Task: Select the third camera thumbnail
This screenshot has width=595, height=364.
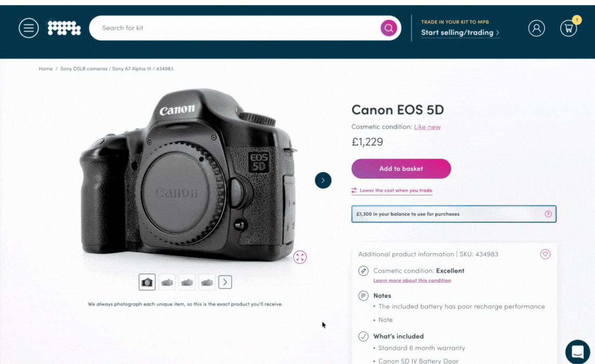Action: click(x=187, y=282)
